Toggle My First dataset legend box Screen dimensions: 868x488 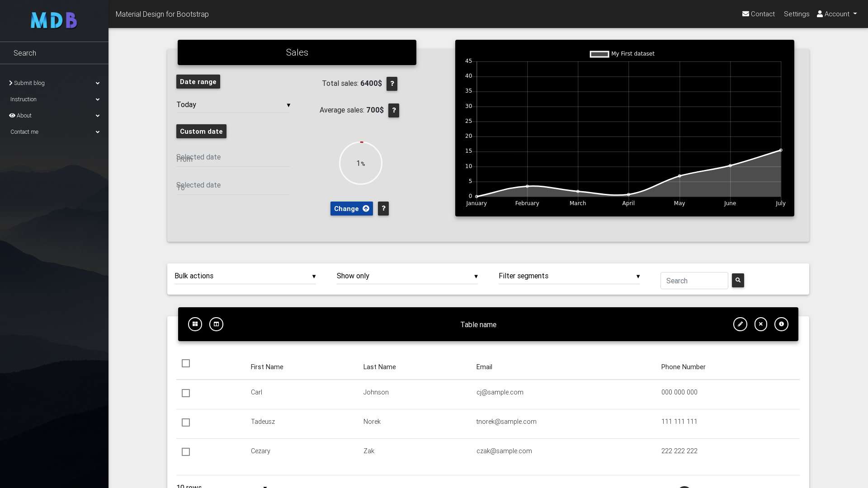(599, 54)
